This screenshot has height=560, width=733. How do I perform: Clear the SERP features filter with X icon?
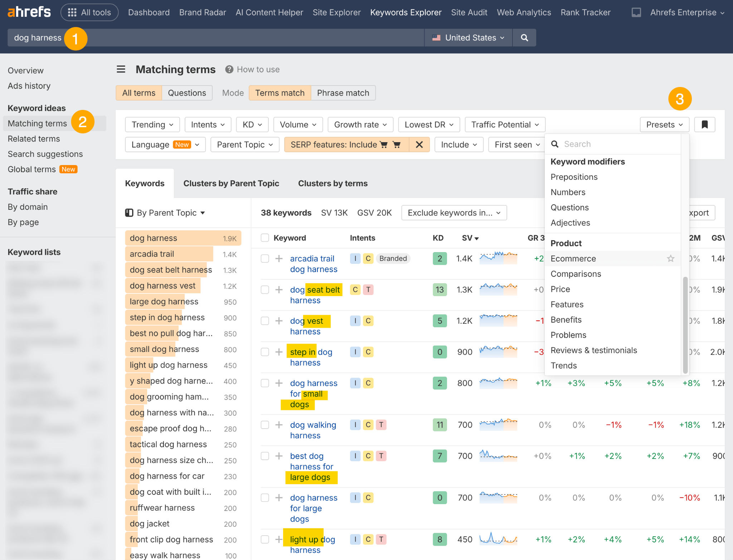coord(419,144)
